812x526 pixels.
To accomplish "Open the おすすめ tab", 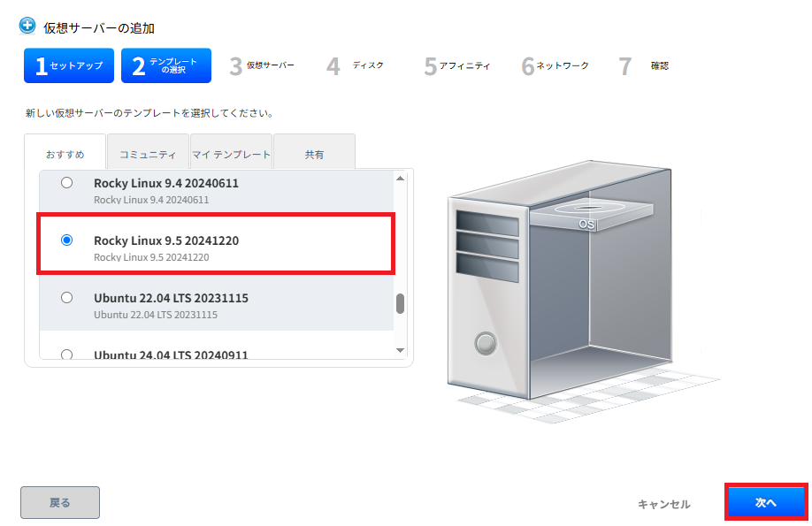I will [x=65, y=154].
